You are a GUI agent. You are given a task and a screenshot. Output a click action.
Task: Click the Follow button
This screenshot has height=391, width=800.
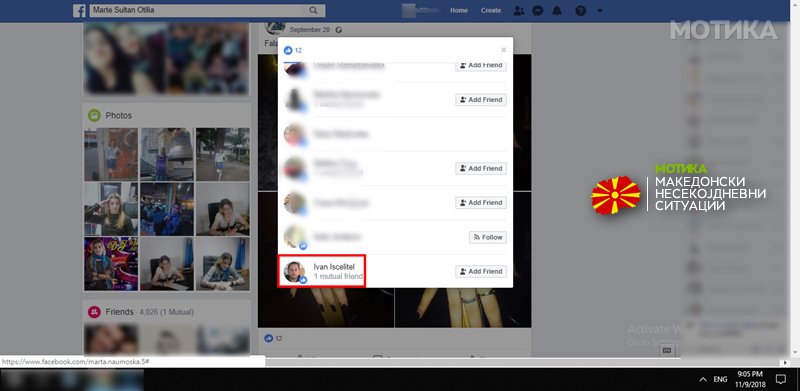488,237
